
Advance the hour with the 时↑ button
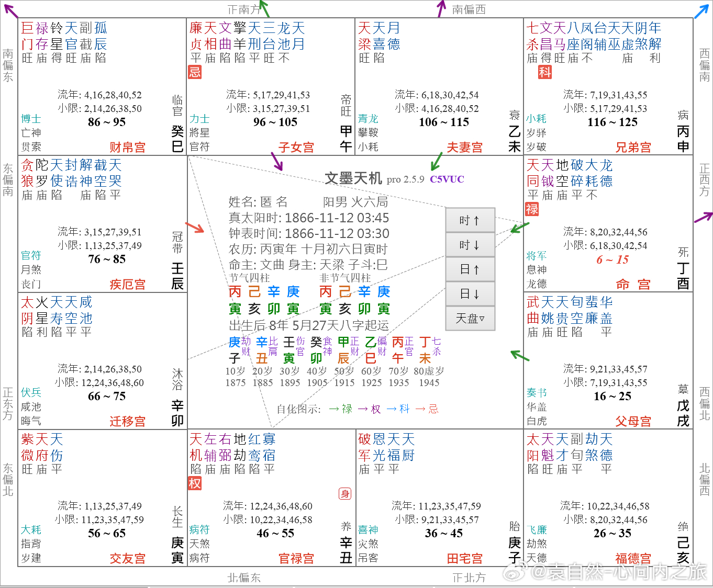[x=470, y=220]
